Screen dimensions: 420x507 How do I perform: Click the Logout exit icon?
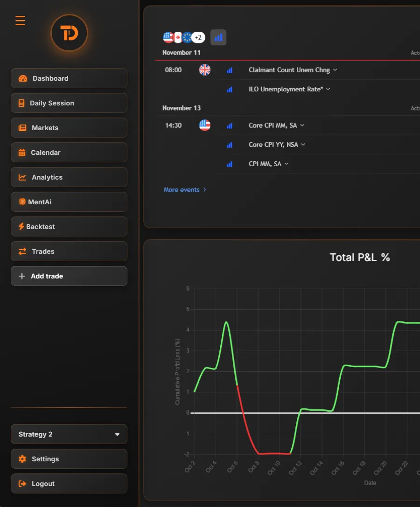point(22,484)
